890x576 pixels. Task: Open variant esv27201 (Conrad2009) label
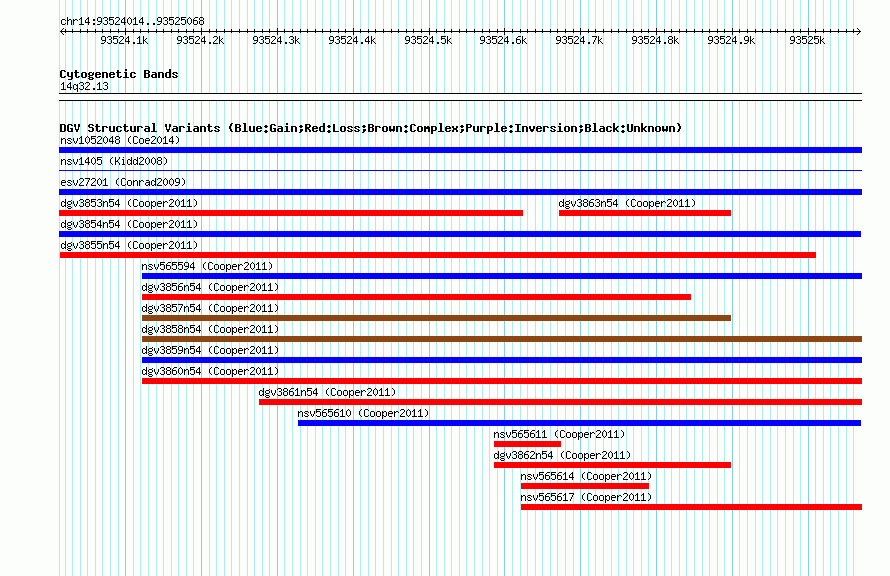(123, 182)
